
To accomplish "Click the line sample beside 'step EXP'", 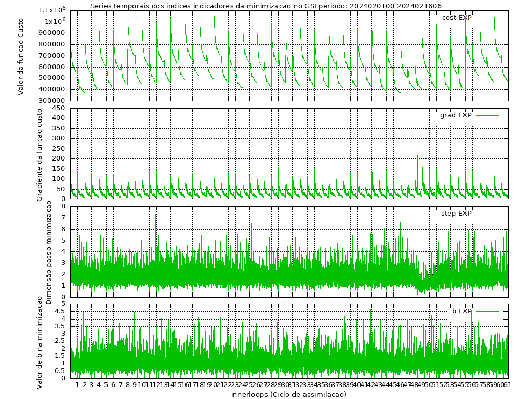I will coord(488,214).
